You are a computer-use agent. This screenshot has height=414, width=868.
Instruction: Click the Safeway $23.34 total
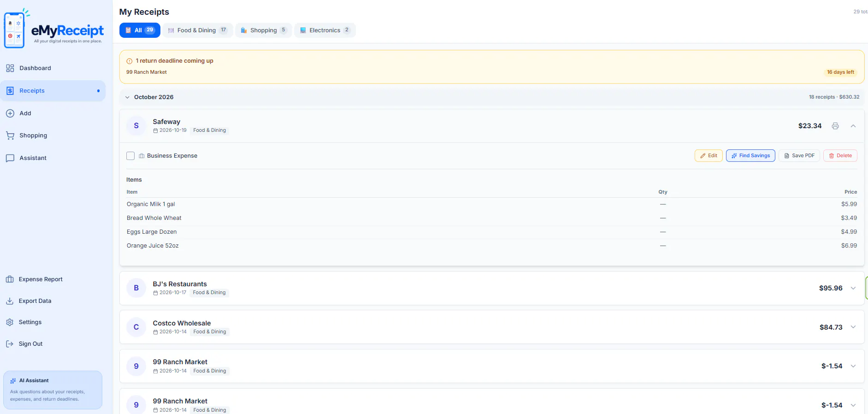coord(810,126)
